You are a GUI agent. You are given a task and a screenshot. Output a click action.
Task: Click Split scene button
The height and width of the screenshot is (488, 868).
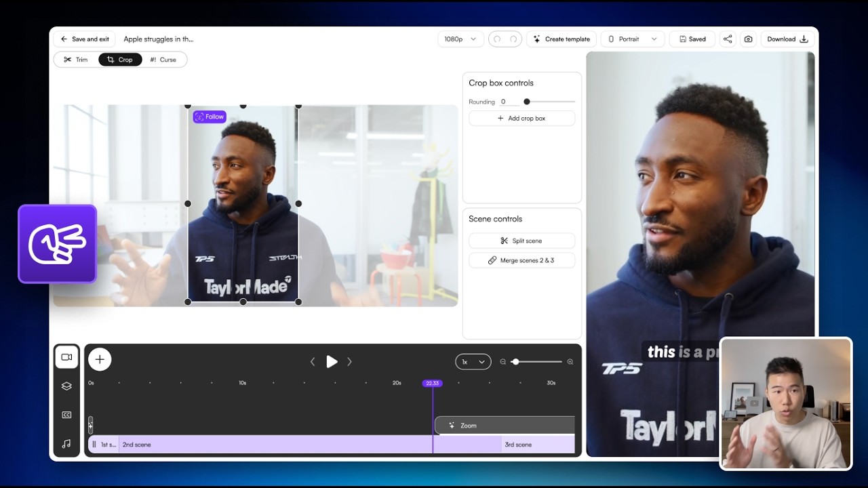[521, 241]
